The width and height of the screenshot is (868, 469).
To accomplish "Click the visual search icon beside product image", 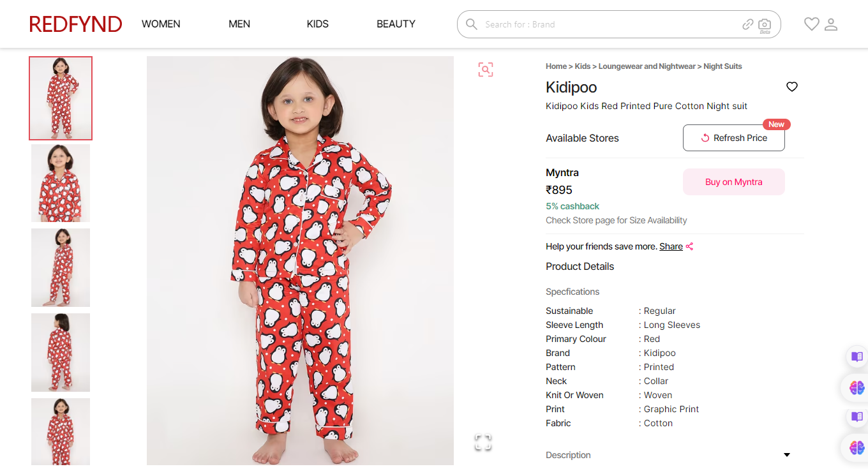I will pos(486,70).
